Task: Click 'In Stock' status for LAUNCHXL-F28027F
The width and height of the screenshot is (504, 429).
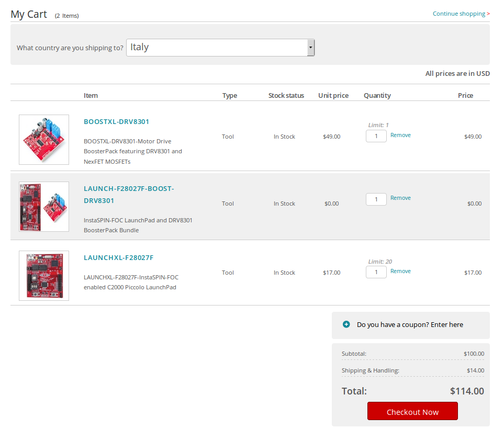Action: (x=284, y=273)
